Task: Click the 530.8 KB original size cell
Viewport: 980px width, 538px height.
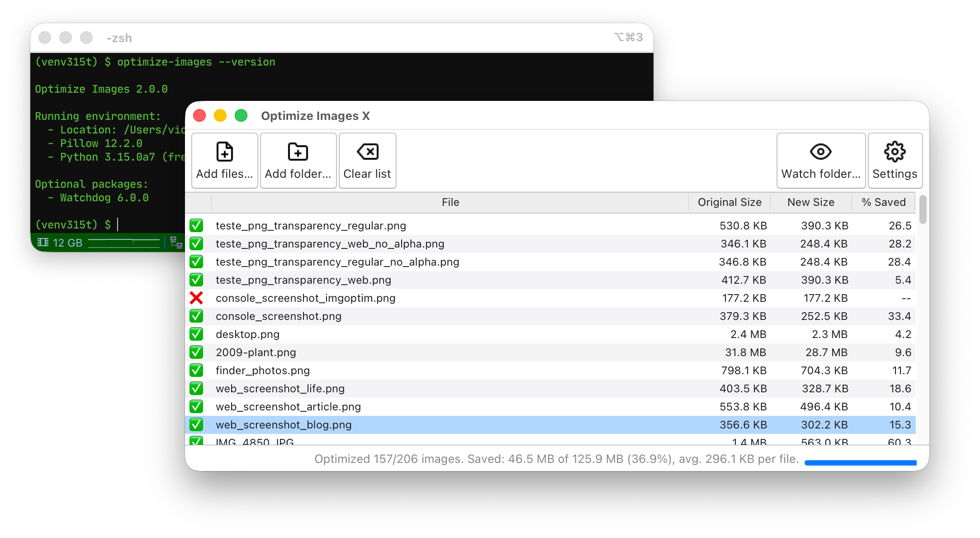Action: point(743,226)
